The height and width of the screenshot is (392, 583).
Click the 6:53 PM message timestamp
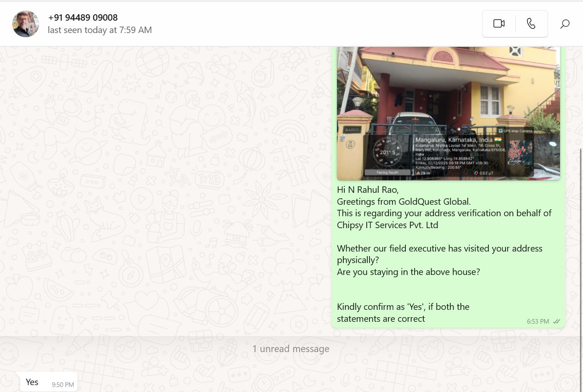click(538, 321)
